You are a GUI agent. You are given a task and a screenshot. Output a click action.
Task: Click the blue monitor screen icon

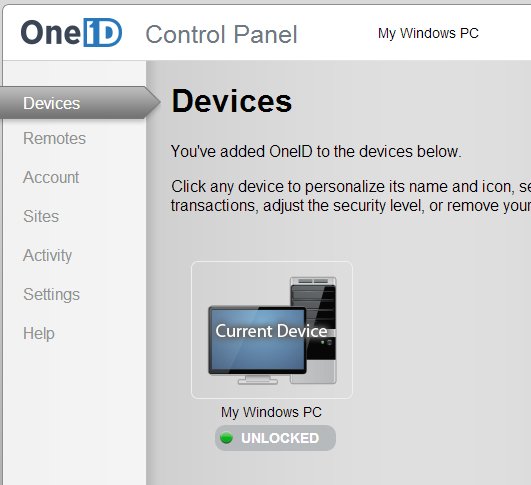point(257,340)
